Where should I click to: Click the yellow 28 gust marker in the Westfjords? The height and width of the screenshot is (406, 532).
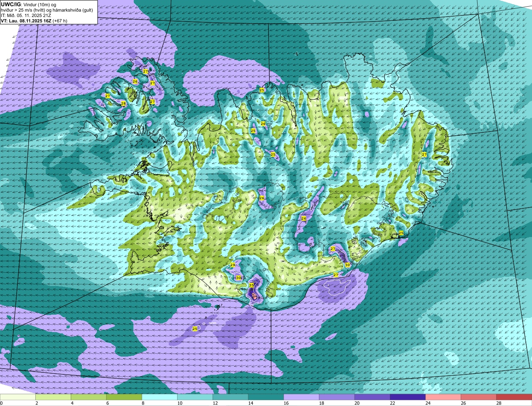coord(123,103)
